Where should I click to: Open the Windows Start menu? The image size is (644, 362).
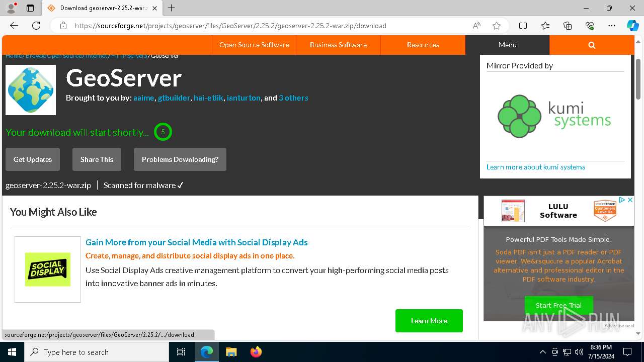[12, 352]
